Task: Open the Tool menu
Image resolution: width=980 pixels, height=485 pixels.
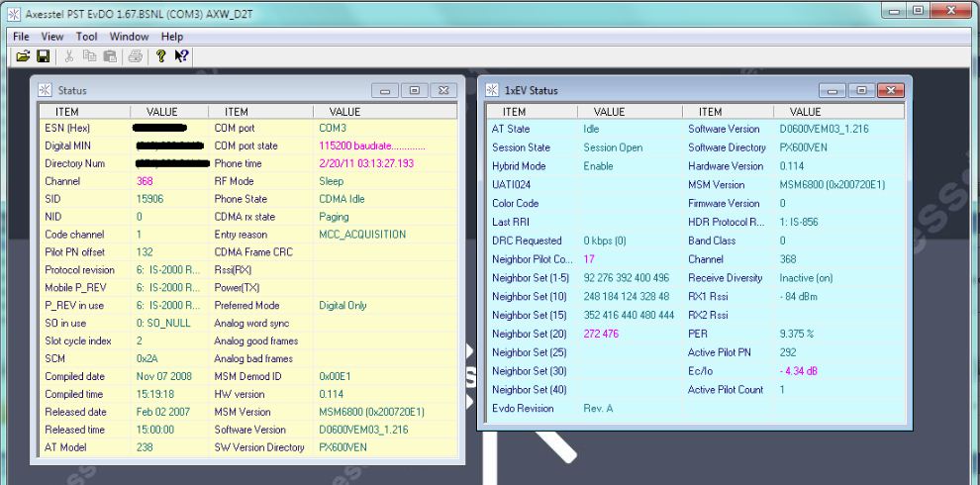Action: coord(86,37)
